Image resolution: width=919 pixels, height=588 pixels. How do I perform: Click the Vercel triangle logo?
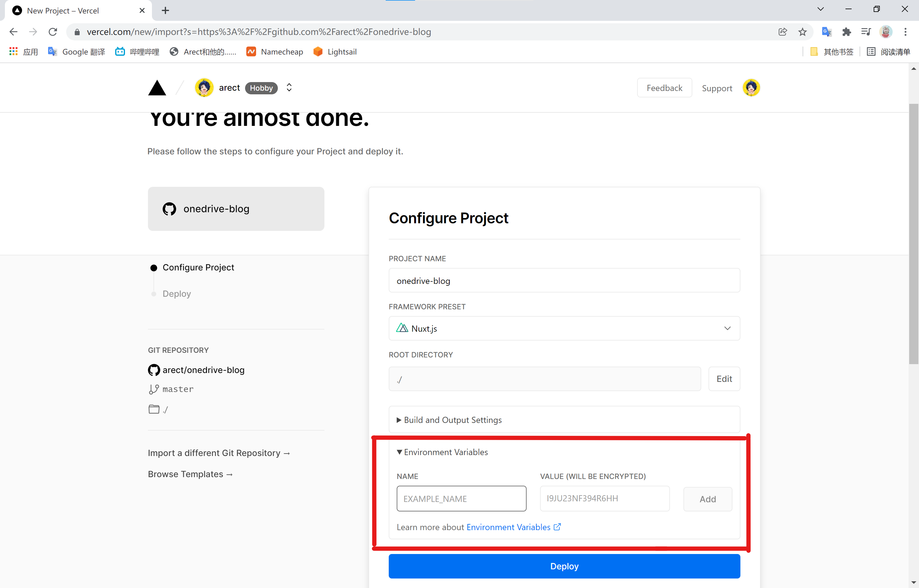coord(157,88)
